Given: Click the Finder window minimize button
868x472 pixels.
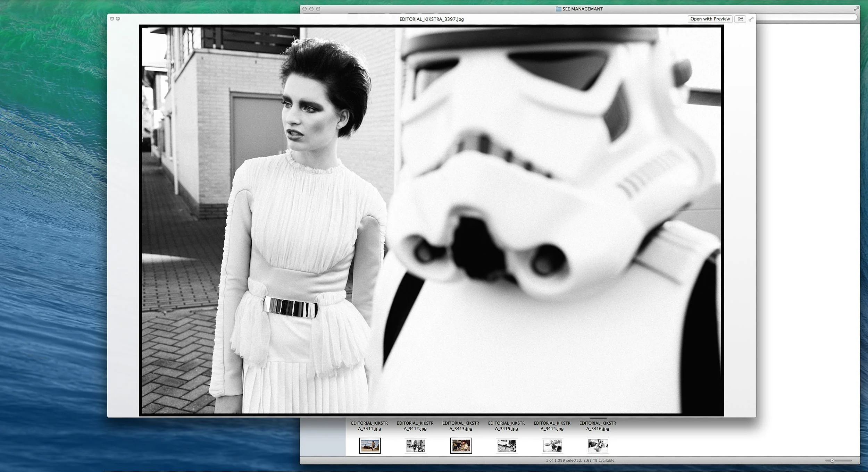Looking at the screenshot, I should click(x=311, y=9).
